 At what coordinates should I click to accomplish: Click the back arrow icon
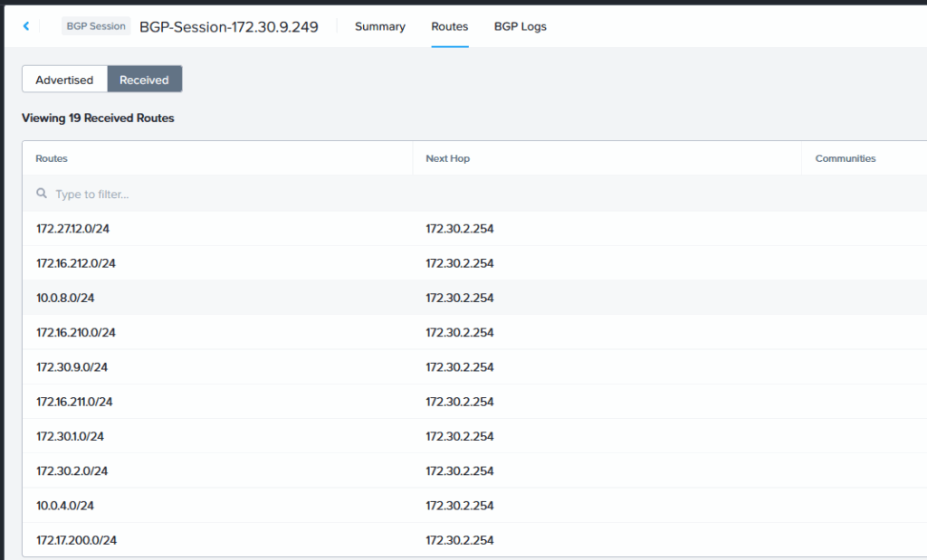(26, 26)
